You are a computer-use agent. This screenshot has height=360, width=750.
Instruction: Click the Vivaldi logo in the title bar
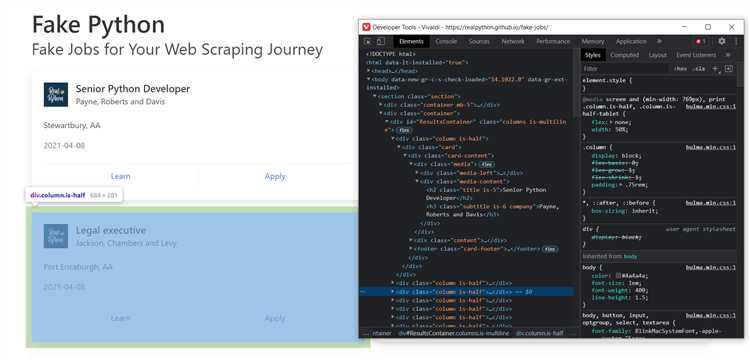pos(366,27)
